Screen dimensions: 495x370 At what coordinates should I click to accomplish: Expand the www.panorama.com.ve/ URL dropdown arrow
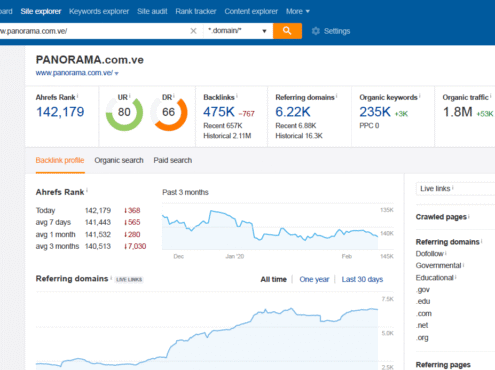[x=117, y=73]
